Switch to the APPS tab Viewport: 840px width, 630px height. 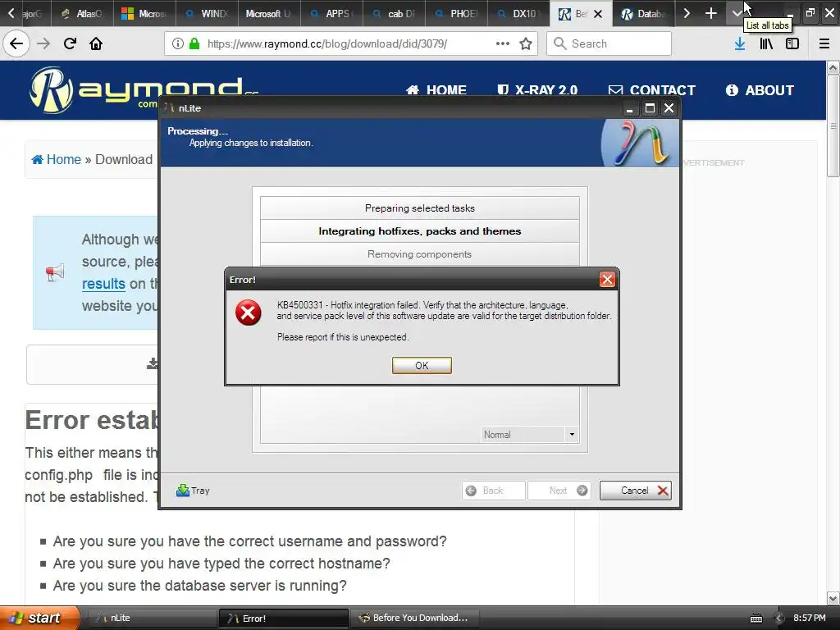(331, 13)
